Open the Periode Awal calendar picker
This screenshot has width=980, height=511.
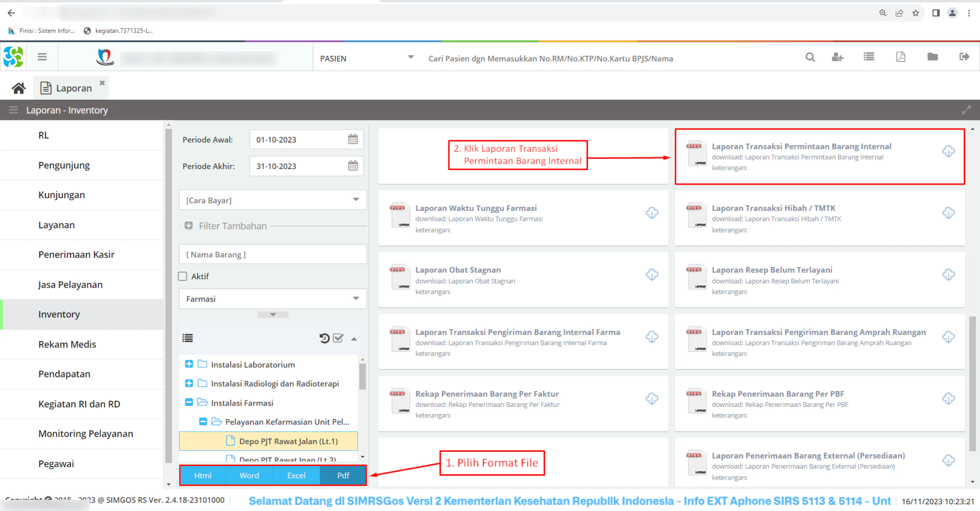[353, 139]
